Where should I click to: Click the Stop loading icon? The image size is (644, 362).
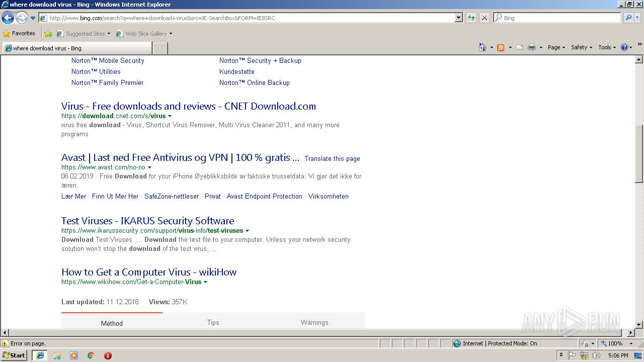(x=484, y=18)
